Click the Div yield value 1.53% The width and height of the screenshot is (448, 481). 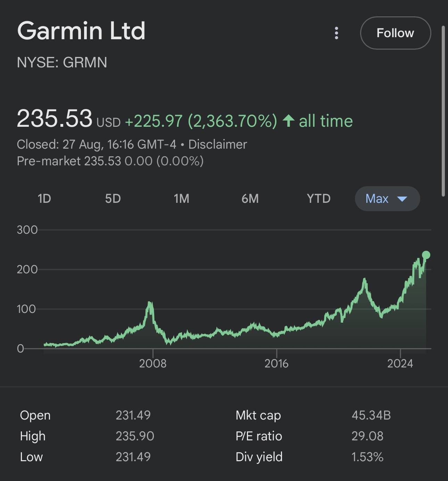click(367, 457)
